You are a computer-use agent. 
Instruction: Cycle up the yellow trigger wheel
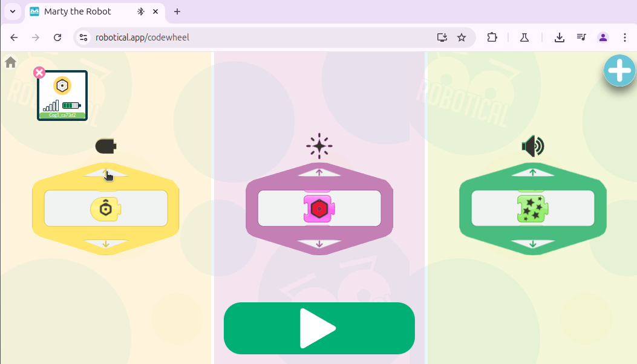pos(105,174)
